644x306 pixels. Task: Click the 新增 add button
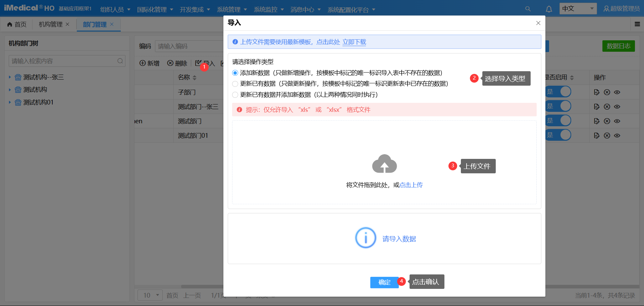(x=150, y=63)
